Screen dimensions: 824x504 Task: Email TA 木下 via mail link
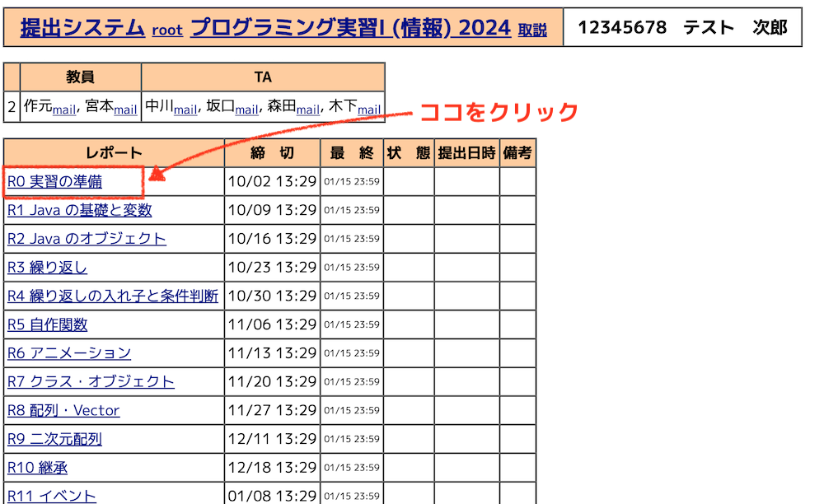pyautogui.click(x=369, y=110)
